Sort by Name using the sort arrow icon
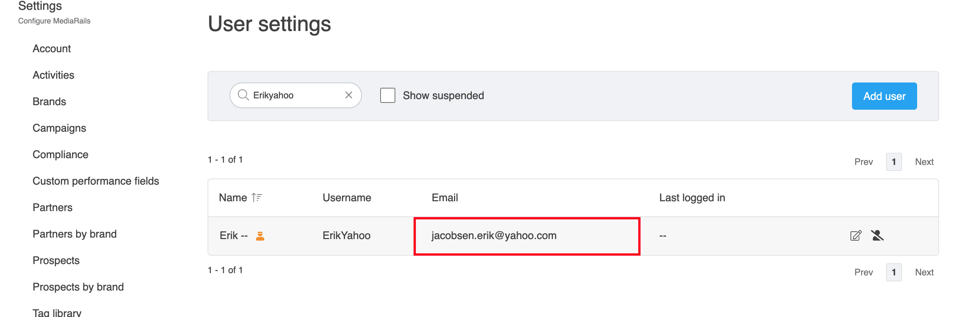Image resolution: width=980 pixels, height=317 pixels. coord(257,197)
